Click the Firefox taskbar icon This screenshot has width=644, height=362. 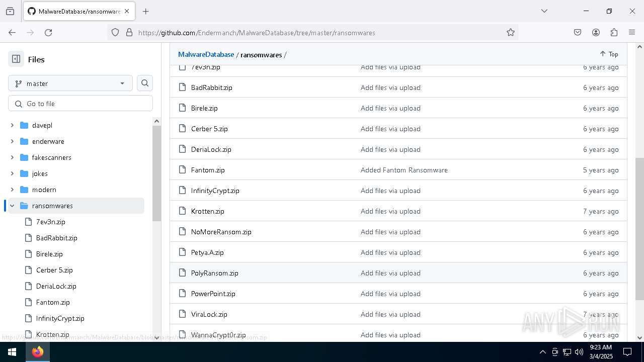[38, 352]
